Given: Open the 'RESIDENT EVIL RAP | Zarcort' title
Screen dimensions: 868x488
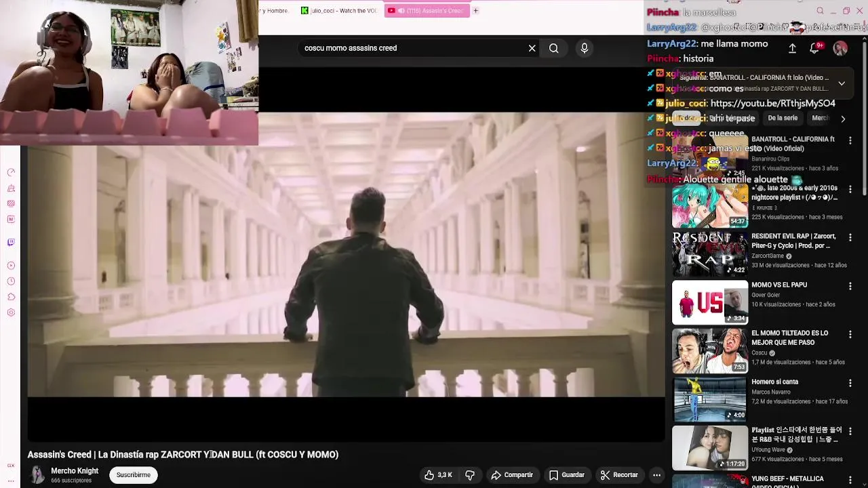Looking at the screenshot, I should [793, 241].
